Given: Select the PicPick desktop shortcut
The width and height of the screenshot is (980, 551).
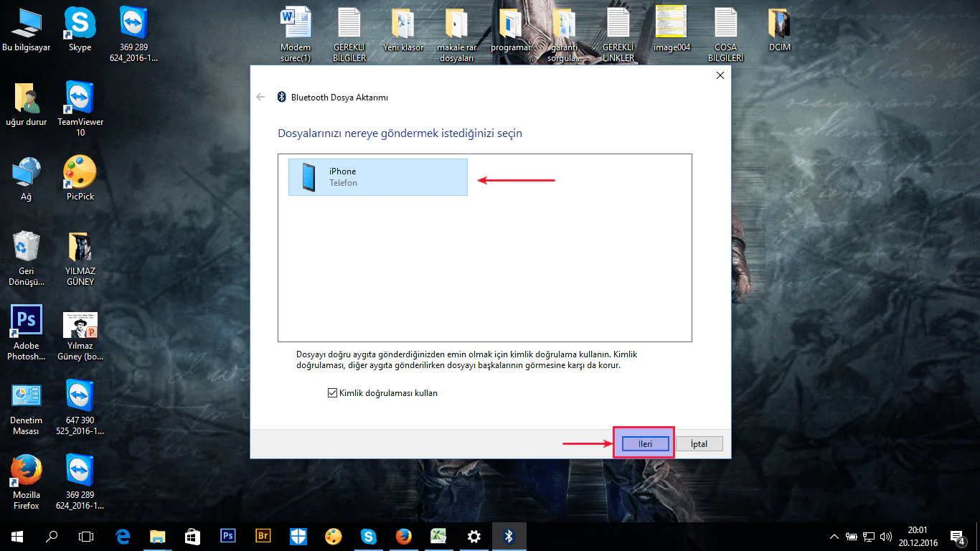Looking at the screenshot, I should point(80,179).
